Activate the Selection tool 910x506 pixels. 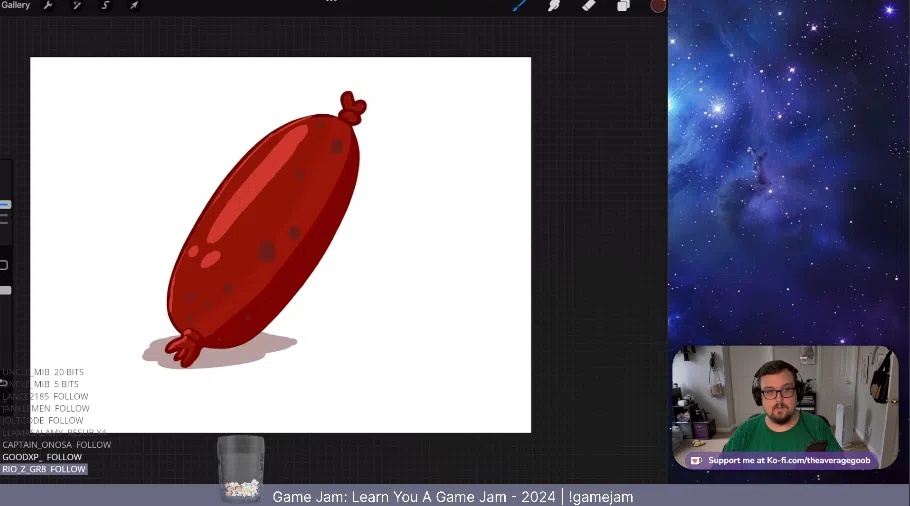(x=105, y=6)
